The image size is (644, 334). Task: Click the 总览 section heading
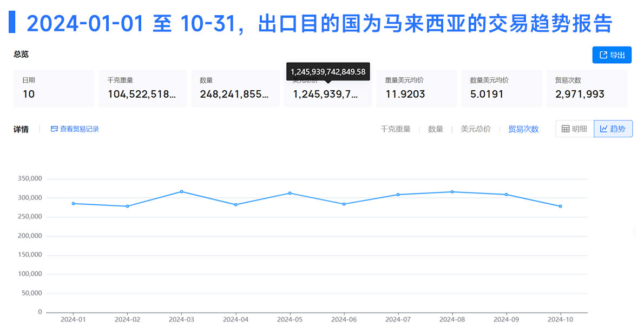(x=21, y=54)
